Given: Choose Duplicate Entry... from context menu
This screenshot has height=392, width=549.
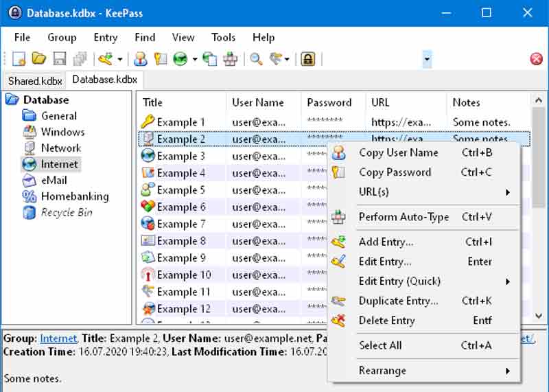Looking at the screenshot, I should pos(424,301).
